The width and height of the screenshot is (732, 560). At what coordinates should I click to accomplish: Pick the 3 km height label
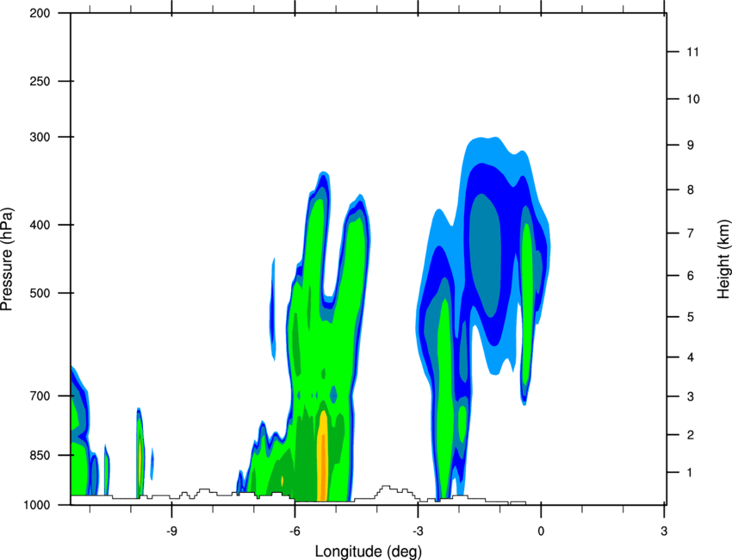(x=691, y=396)
